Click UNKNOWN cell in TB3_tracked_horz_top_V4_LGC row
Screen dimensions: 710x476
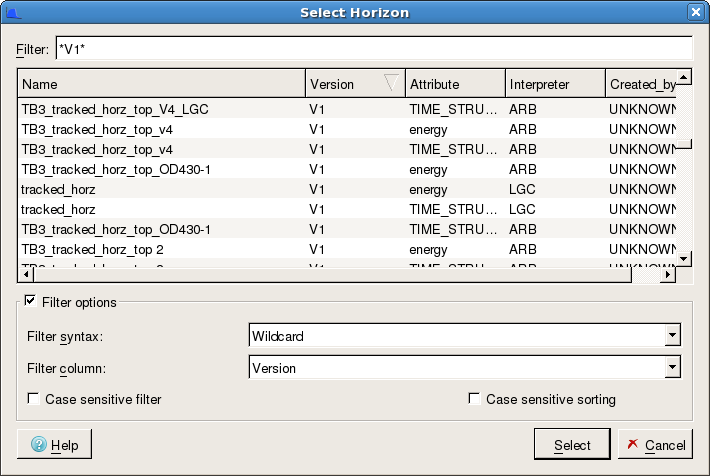click(x=642, y=109)
